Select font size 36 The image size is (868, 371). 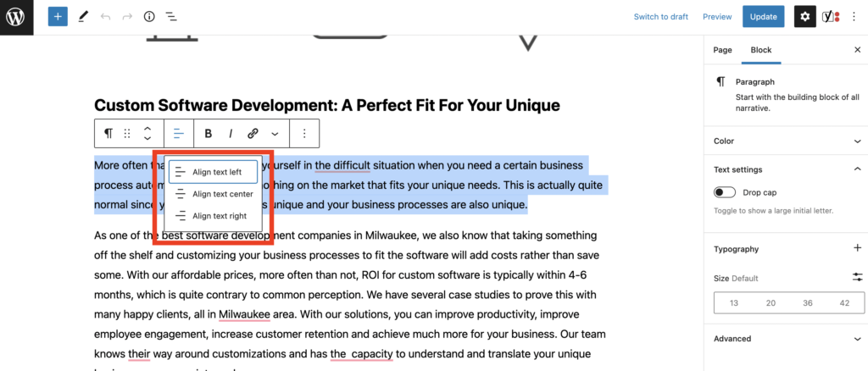pos(808,303)
